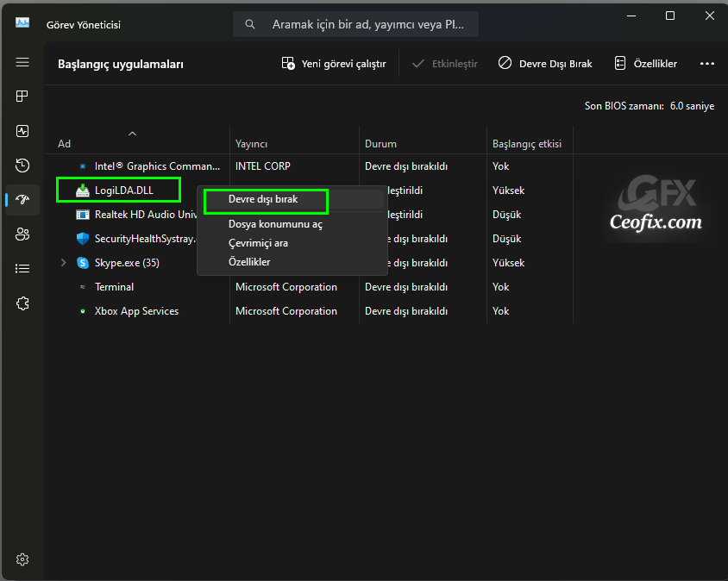Viewport: 728px width, 581px height.
Task: Open Details list icon in sidebar
Action: pos(22,269)
